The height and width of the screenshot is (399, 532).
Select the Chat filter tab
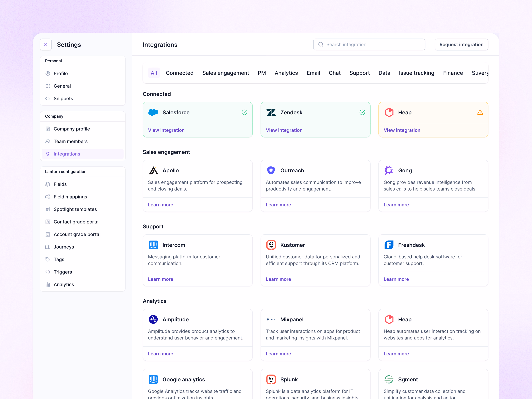[334, 73]
